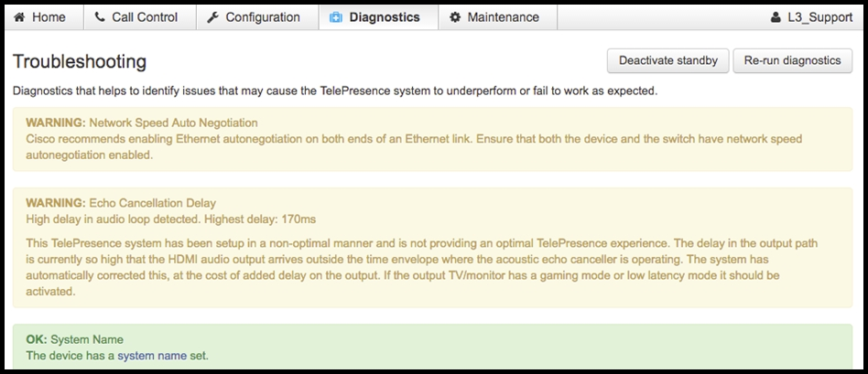Go to the Maintenance tab

point(498,17)
